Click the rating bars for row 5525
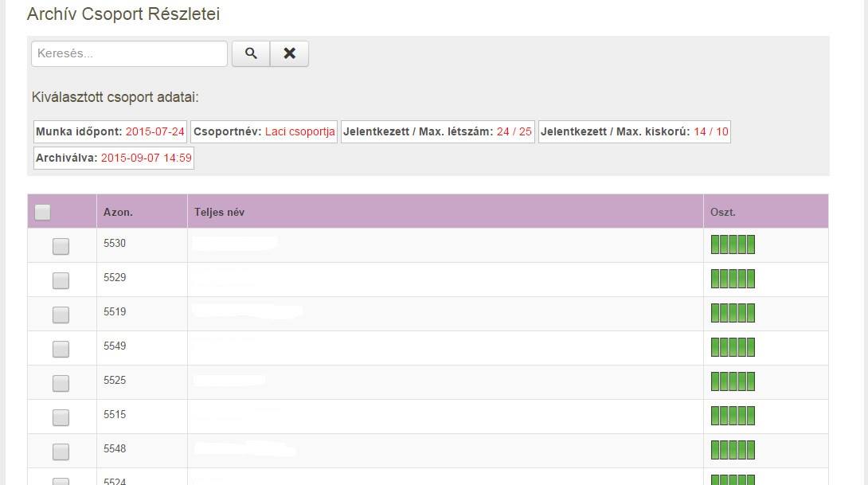 [x=732, y=381]
